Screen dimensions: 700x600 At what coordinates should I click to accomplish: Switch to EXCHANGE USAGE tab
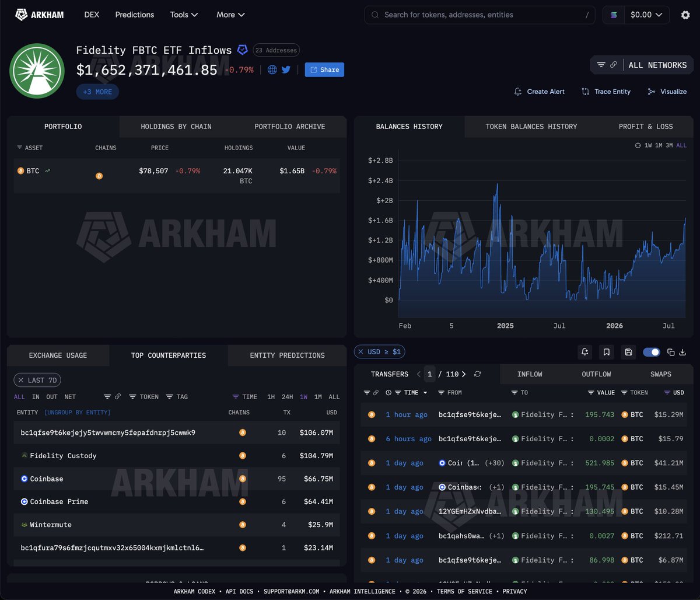pyautogui.click(x=58, y=355)
